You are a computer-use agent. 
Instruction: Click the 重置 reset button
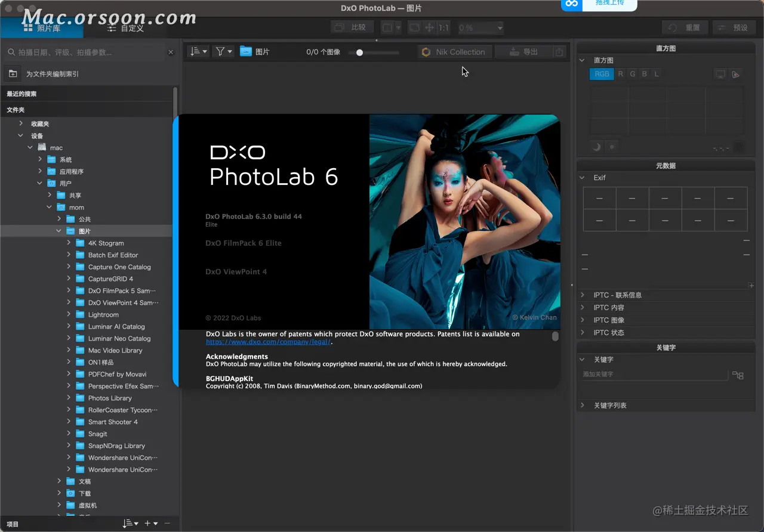pos(685,27)
